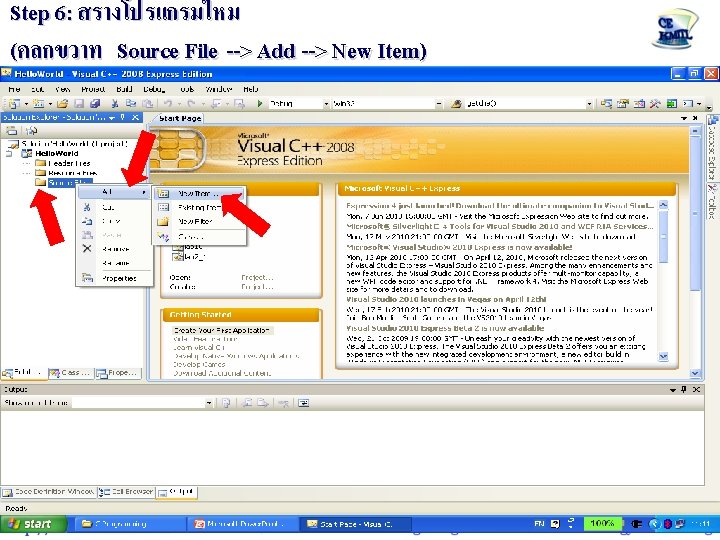
Task: Switch to the Property Manager tab
Action: [117, 373]
